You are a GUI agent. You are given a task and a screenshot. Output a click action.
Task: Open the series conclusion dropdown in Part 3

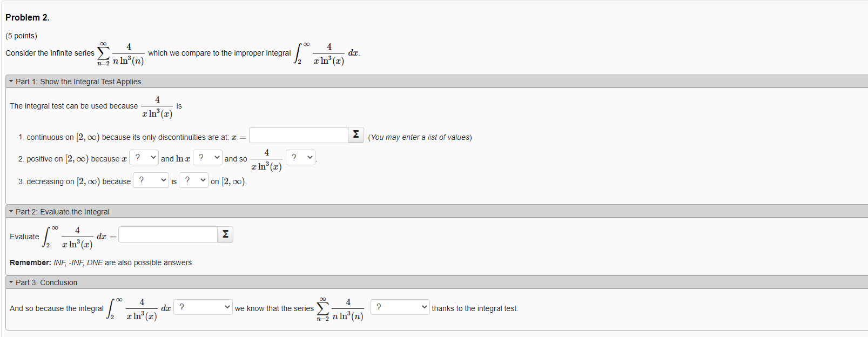click(400, 306)
